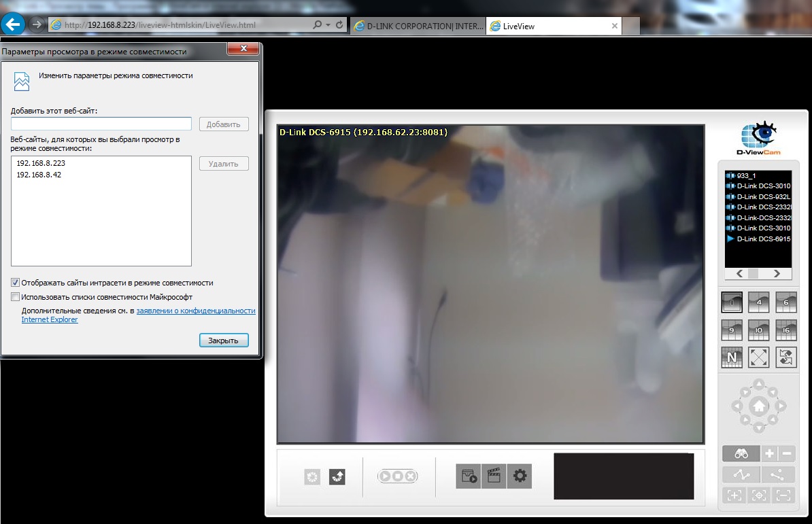Select 192.168.8.223 in the compatibility site list

click(x=41, y=163)
